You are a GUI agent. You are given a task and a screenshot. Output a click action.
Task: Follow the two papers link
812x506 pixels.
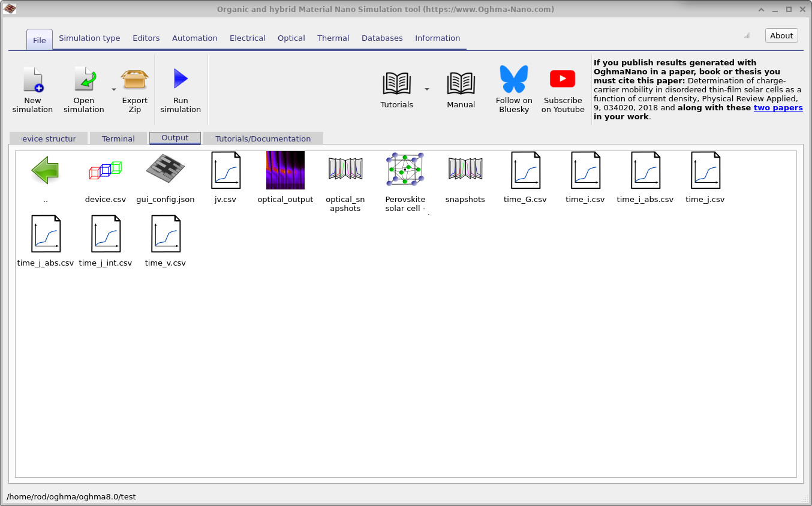(778, 107)
